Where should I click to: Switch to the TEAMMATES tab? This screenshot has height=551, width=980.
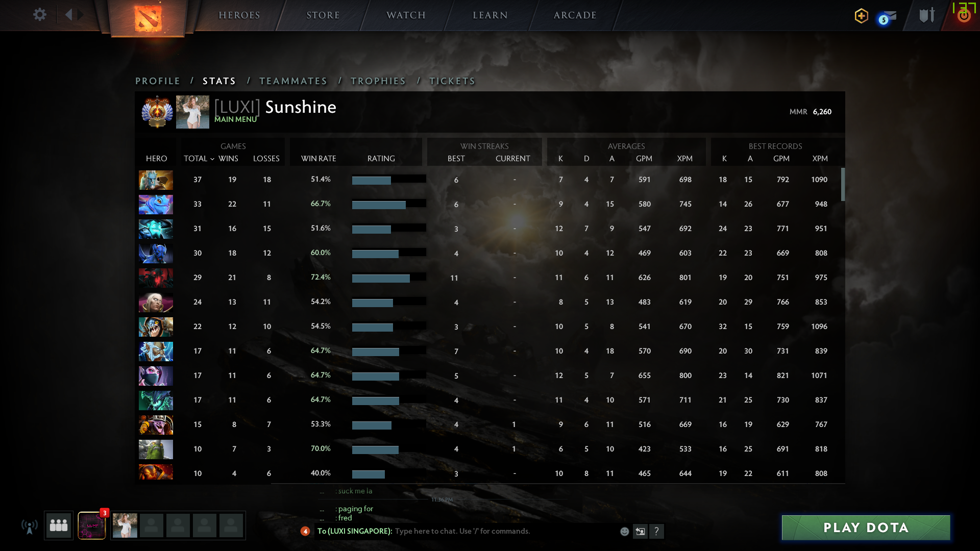(x=293, y=81)
